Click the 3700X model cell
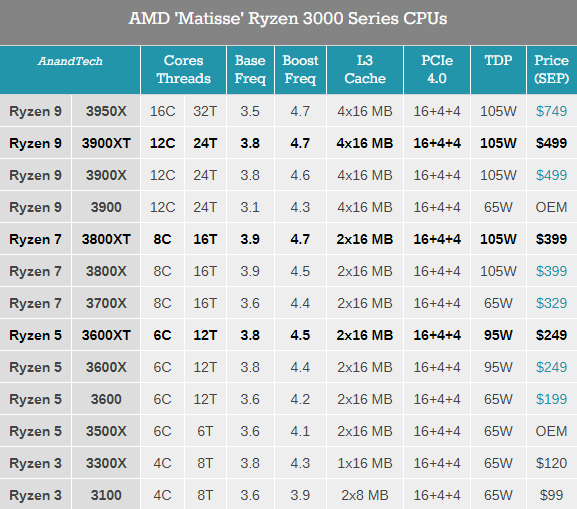 coord(106,303)
